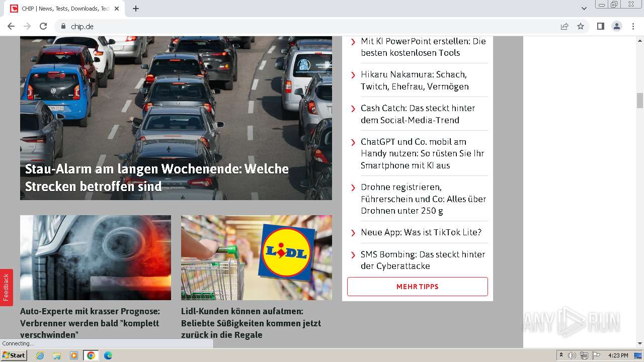
Task: Read Lidl-Kunden können aufatmen article
Action: (x=251, y=323)
